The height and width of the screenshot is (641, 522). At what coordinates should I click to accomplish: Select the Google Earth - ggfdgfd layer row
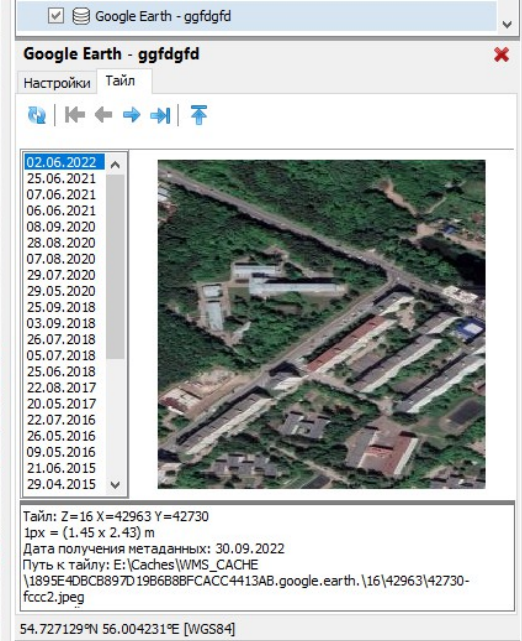click(x=257, y=16)
